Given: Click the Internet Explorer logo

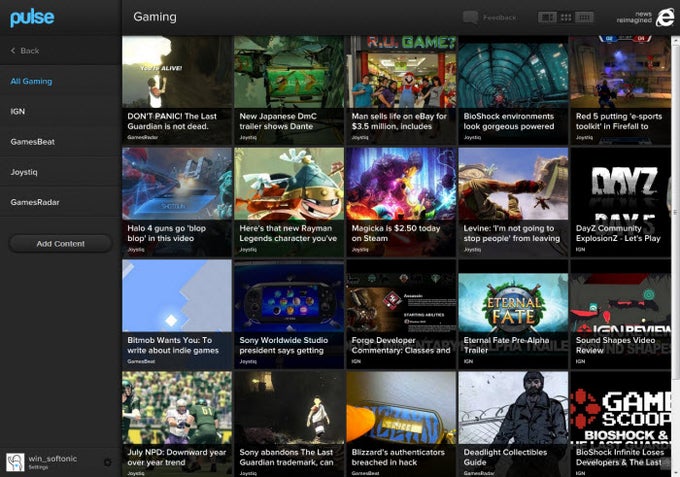Looking at the screenshot, I should [x=665, y=18].
